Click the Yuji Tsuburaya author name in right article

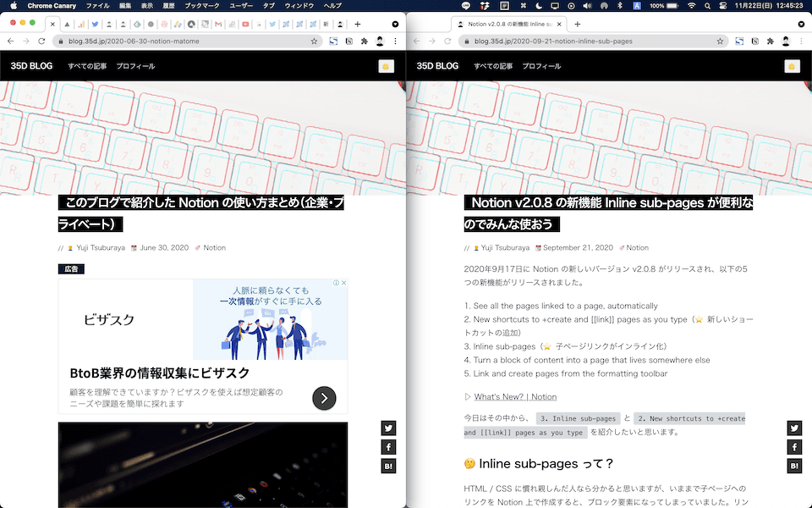coord(505,248)
